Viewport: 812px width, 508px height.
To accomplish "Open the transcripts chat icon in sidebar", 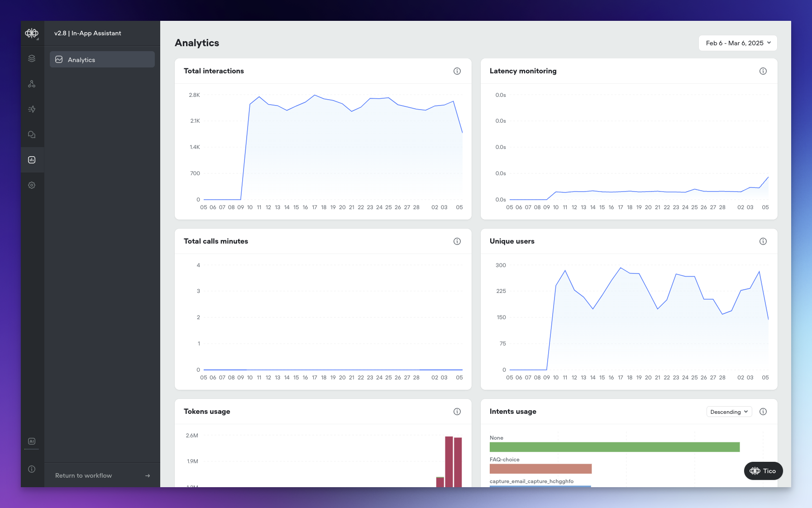I will coord(32,134).
